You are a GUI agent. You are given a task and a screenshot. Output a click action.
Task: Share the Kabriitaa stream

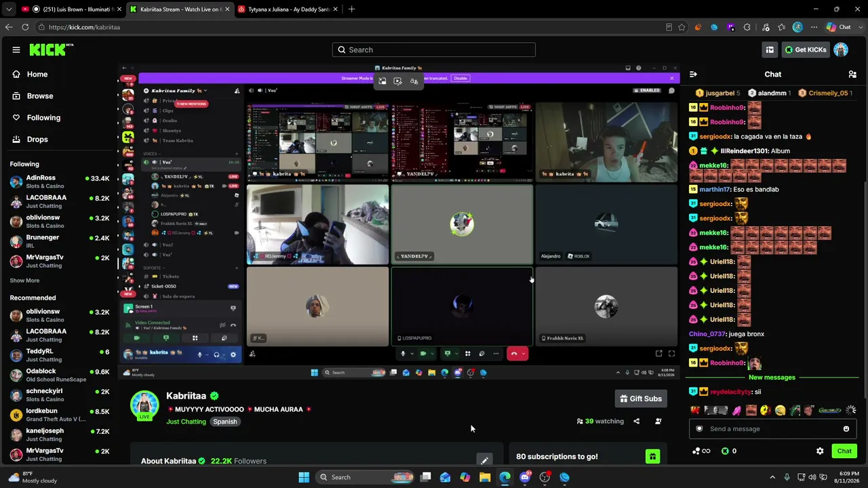pyautogui.click(x=636, y=422)
